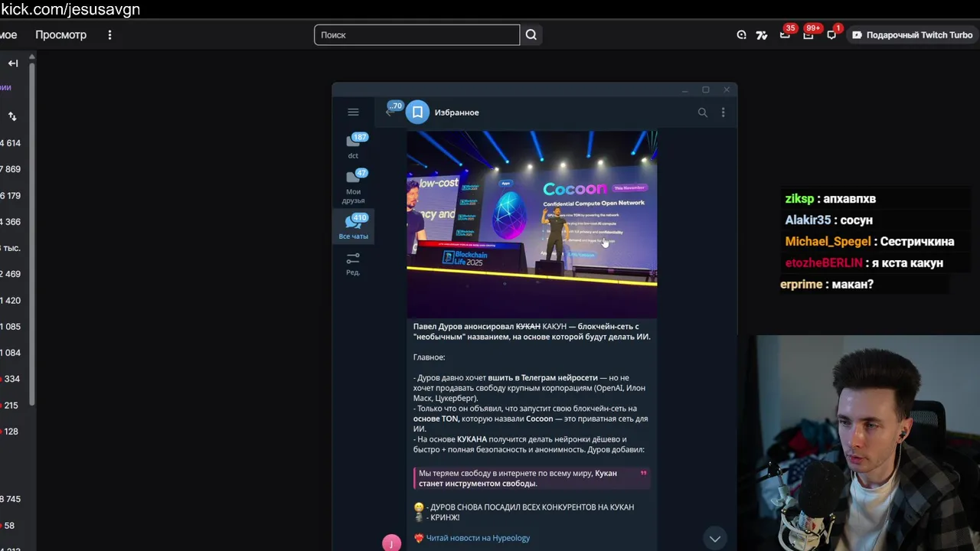Screen dimensions: 980x551
Task: Click the sort arrows icon in sidebar
Action: 12,116
